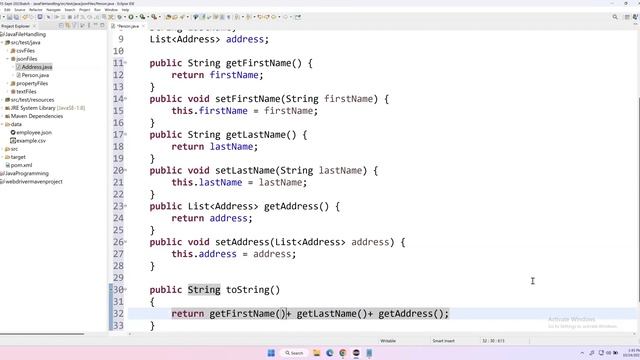Open the Source menu

click(20, 10)
